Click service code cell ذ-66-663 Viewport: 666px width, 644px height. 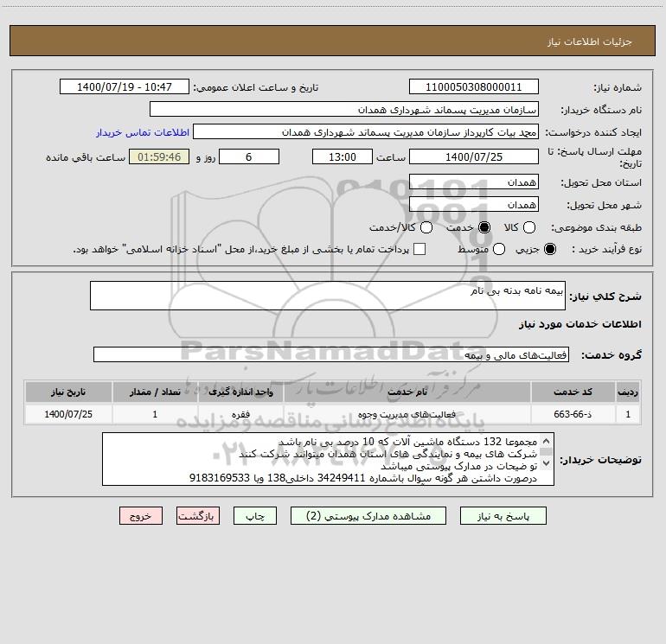tap(573, 414)
